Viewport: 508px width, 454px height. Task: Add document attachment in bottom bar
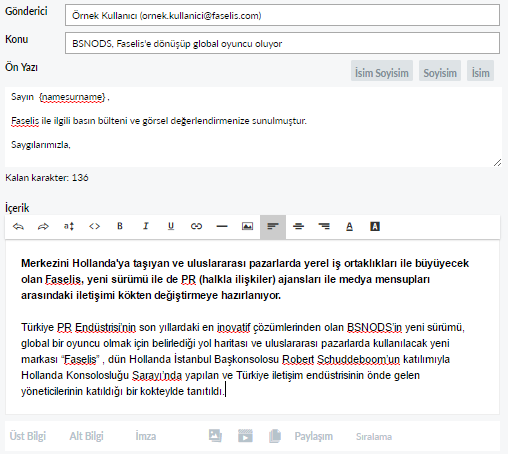(275, 436)
